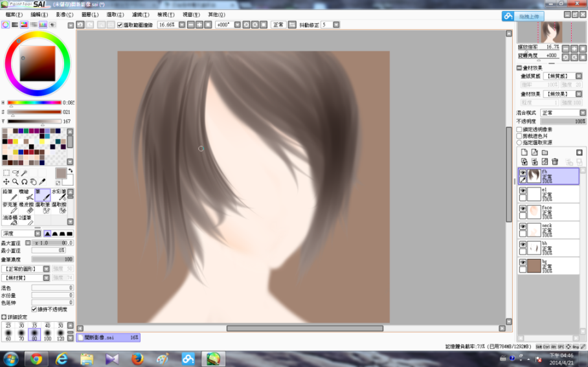Pick the eyedropper color picker tool
The height and width of the screenshot is (367, 588).
[42, 182]
